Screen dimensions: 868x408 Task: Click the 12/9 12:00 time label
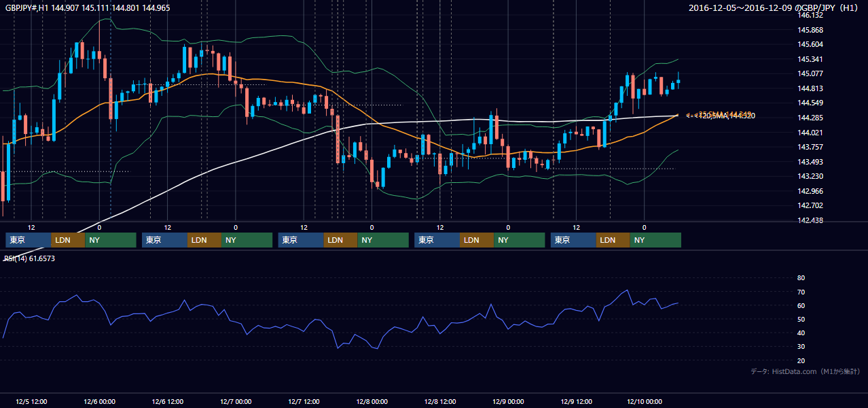[x=576, y=401]
